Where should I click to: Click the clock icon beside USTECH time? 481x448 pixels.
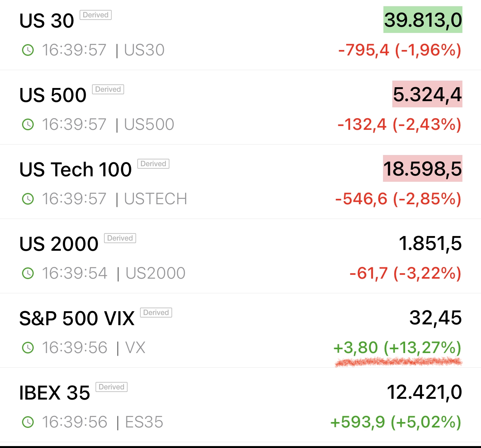(x=28, y=199)
